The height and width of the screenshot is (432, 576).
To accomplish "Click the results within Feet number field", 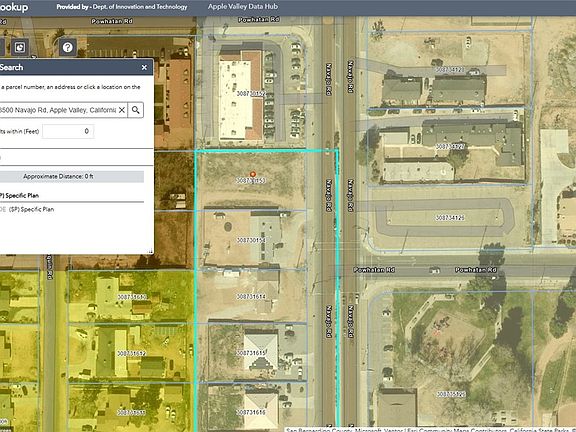I will tap(68, 131).
